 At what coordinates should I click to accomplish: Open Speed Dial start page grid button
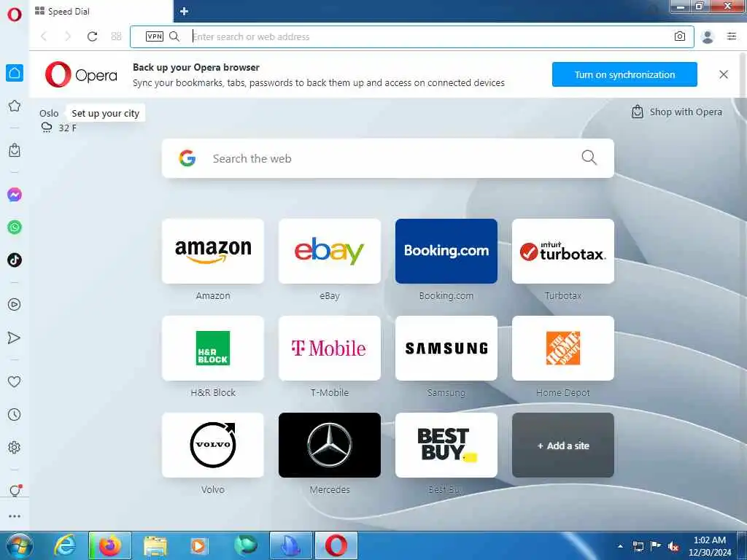tap(116, 36)
